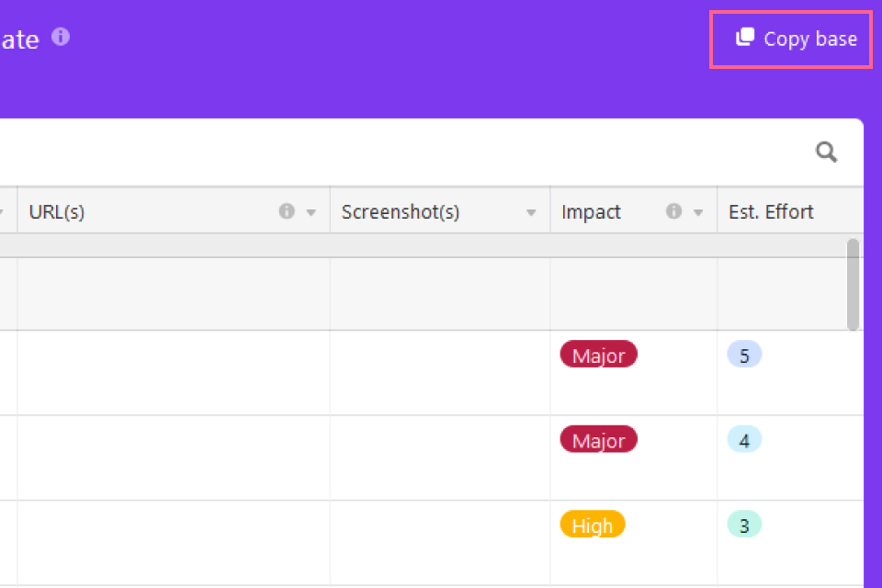Select the Impact column header
882x588 pixels.
634,211
